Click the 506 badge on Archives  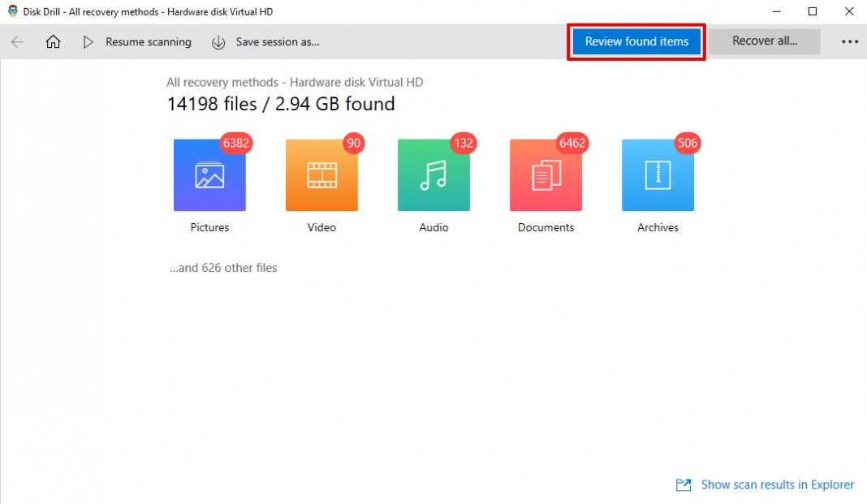click(x=687, y=143)
